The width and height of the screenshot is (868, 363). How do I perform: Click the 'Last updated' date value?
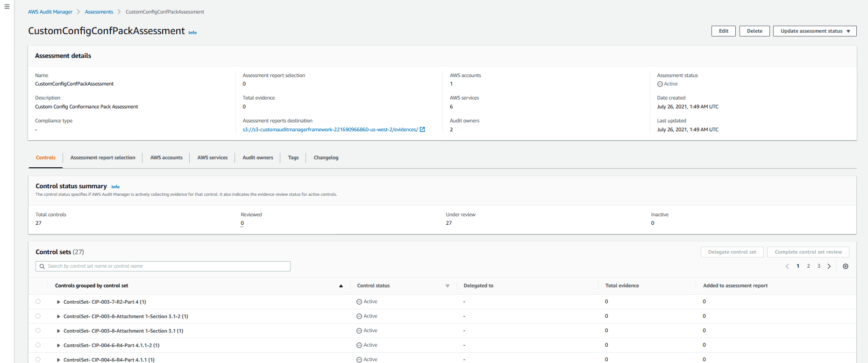click(688, 130)
